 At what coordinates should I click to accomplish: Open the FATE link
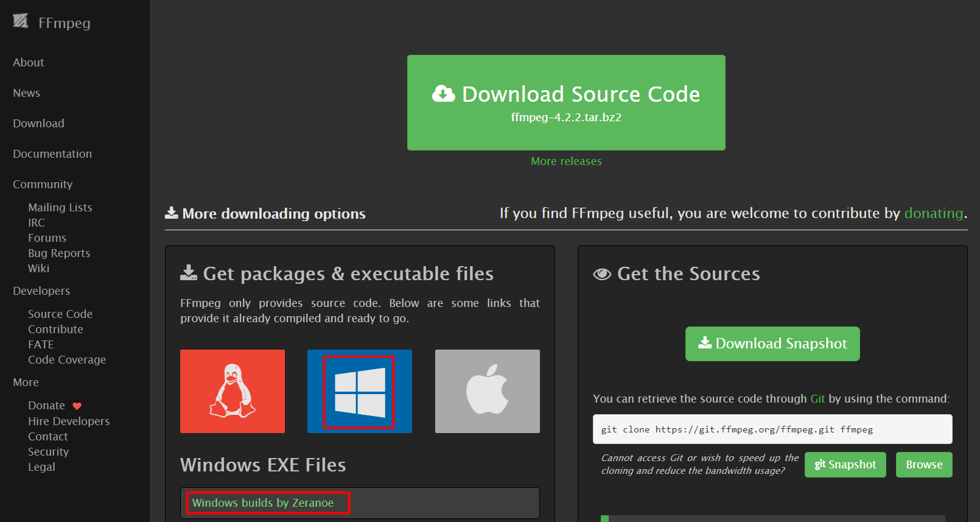(41, 345)
